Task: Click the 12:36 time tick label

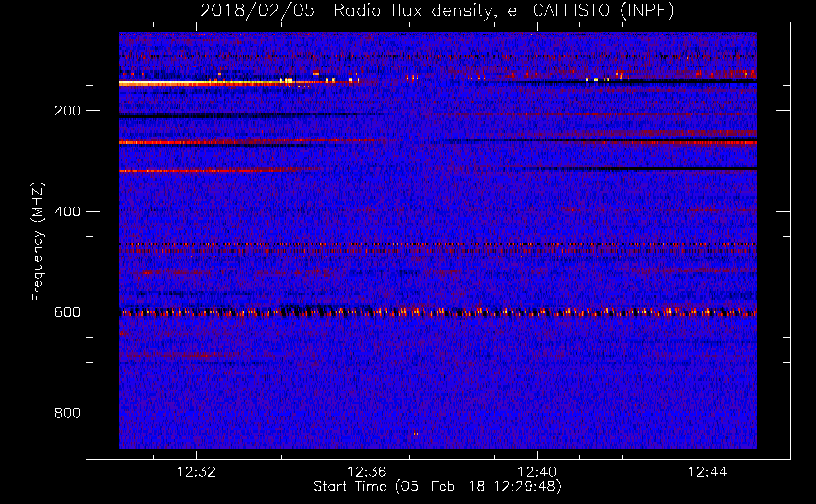Action: [367, 472]
